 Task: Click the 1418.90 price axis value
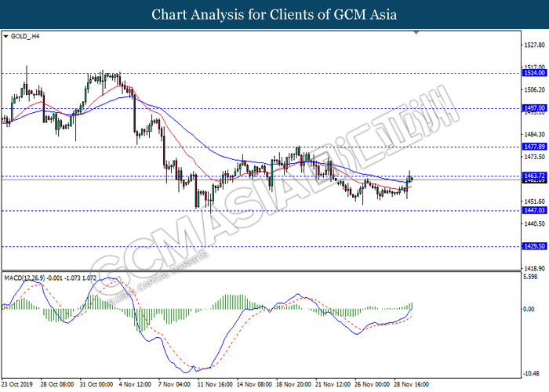(534, 268)
